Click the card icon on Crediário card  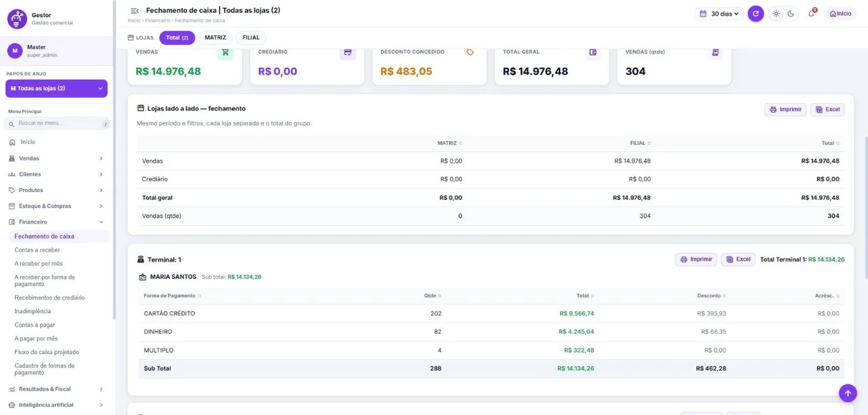348,52
